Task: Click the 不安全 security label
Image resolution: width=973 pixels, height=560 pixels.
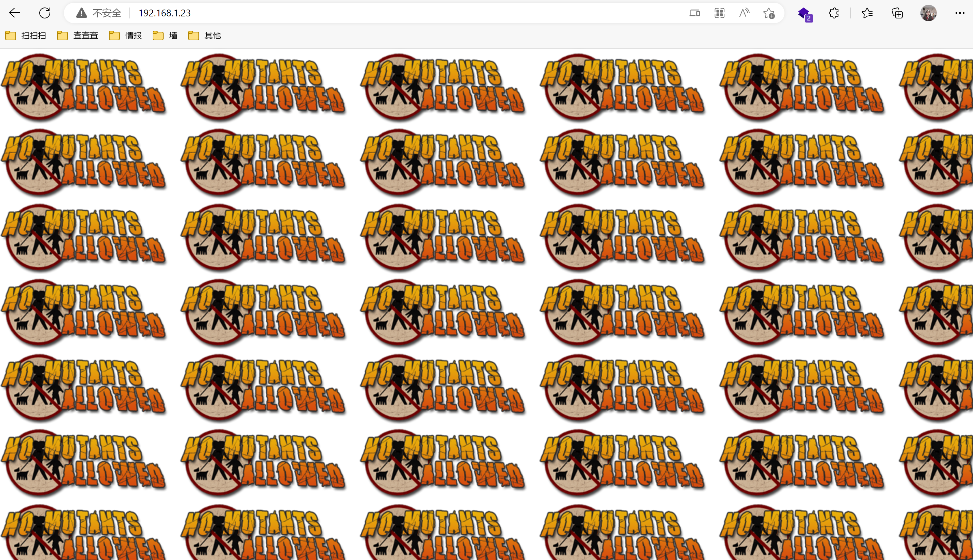Action: [107, 13]
